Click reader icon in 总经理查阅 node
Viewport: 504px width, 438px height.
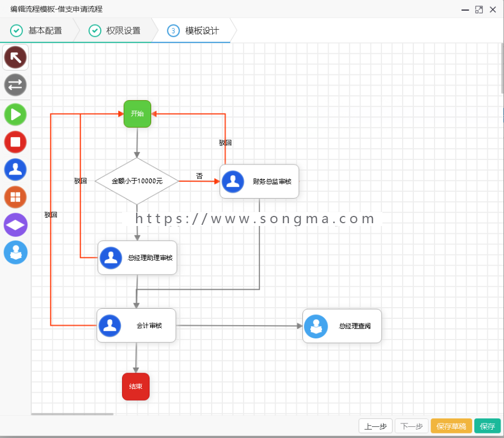tap(316, 326)
